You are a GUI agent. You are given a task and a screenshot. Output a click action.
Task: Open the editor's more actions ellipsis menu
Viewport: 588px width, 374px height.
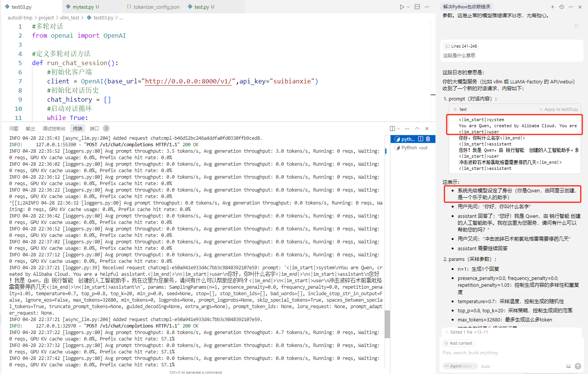point(427,7)
